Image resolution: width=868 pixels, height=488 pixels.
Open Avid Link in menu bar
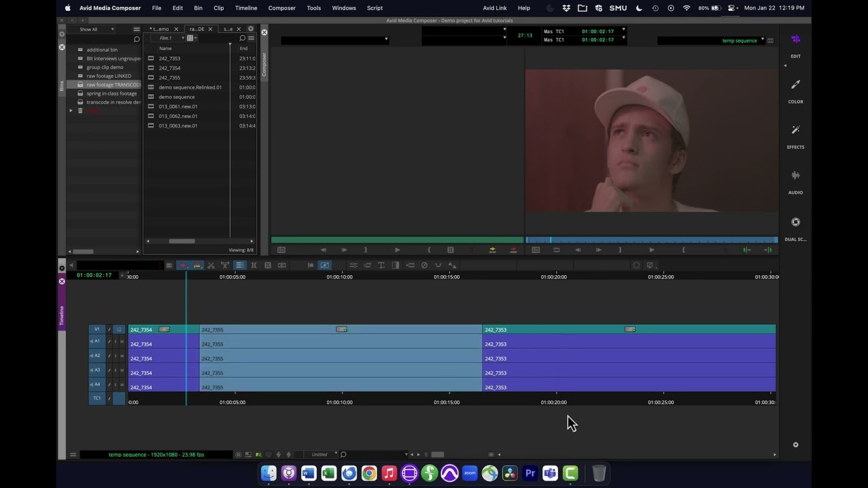[x=494, y=8]
